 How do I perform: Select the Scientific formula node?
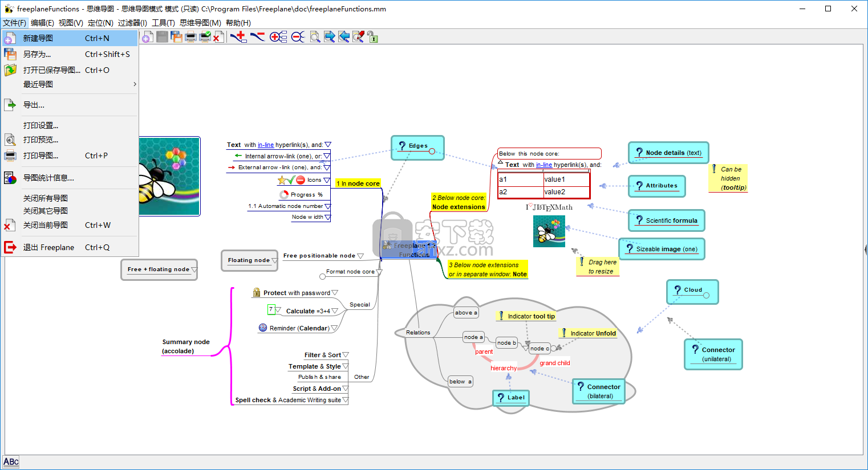[666, 220]
